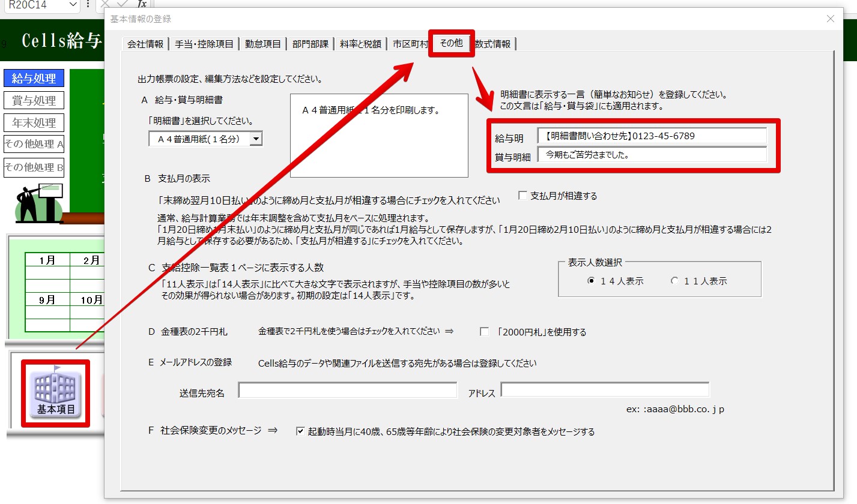857x504 pixels.
Task: Close the 基本情報の登録 dialog
Action: tap(831, 19)
